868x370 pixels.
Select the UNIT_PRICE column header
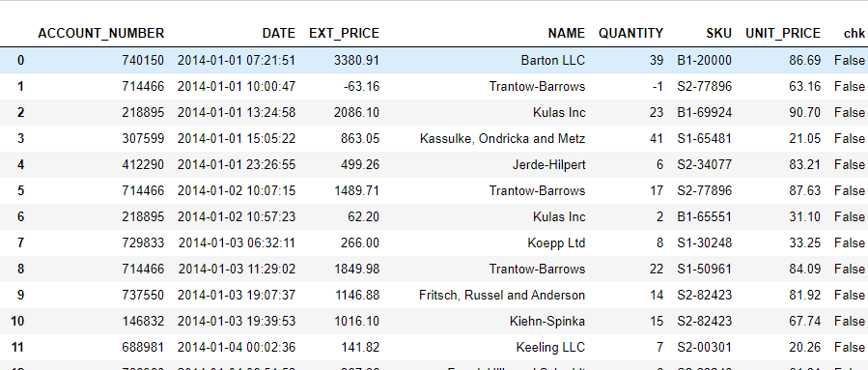(x=783, y=33)
